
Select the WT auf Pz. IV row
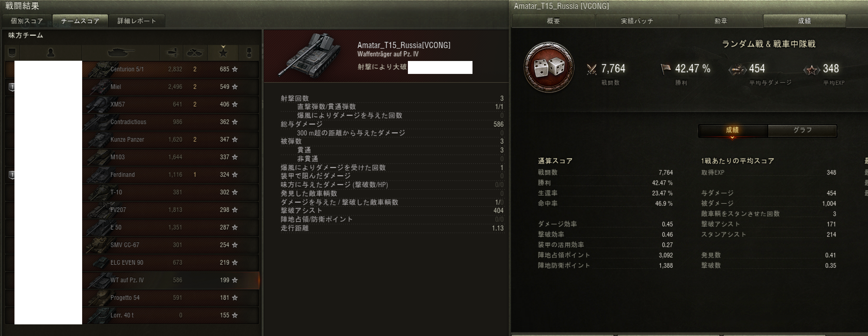tap(132, 280)
